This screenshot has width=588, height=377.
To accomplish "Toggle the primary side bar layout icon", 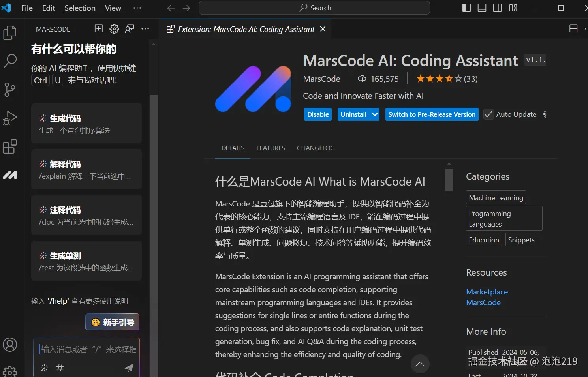I will tap(466, 8).
